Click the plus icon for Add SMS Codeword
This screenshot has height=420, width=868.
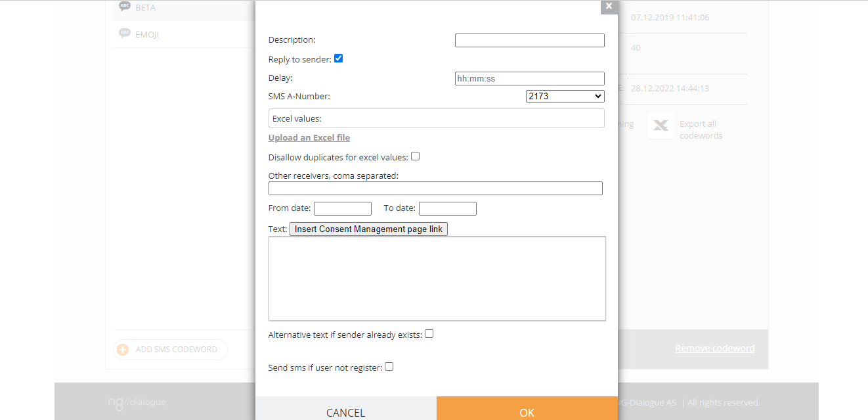pyautogui.click(x=123, y=350)
